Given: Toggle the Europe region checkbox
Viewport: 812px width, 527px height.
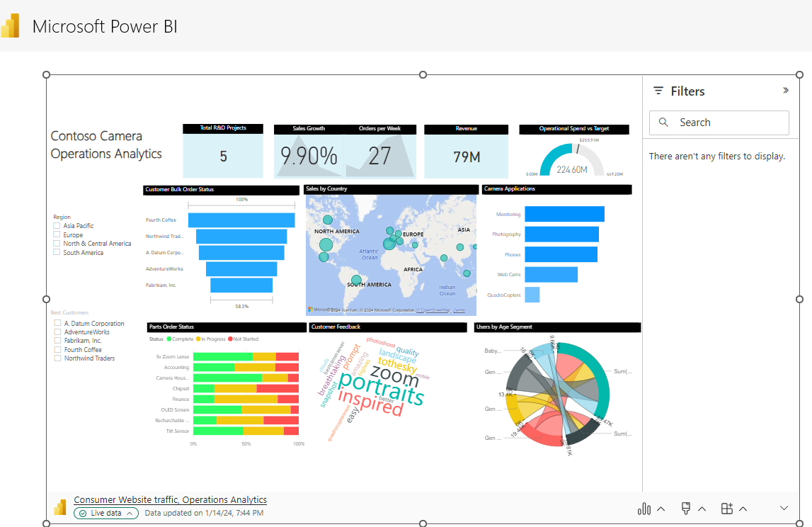Looking at the screenshot, I should click(x=57, y=234).
